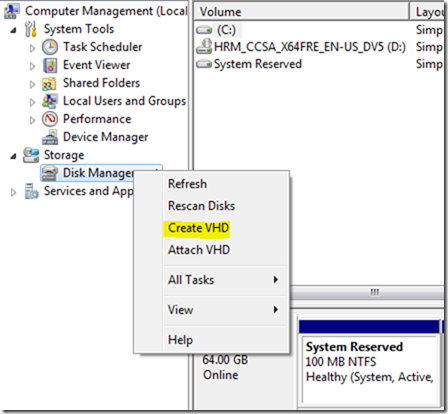Click the System Tools wrench icon
This screenshot has height=414, width=448.
coord(30,29)
